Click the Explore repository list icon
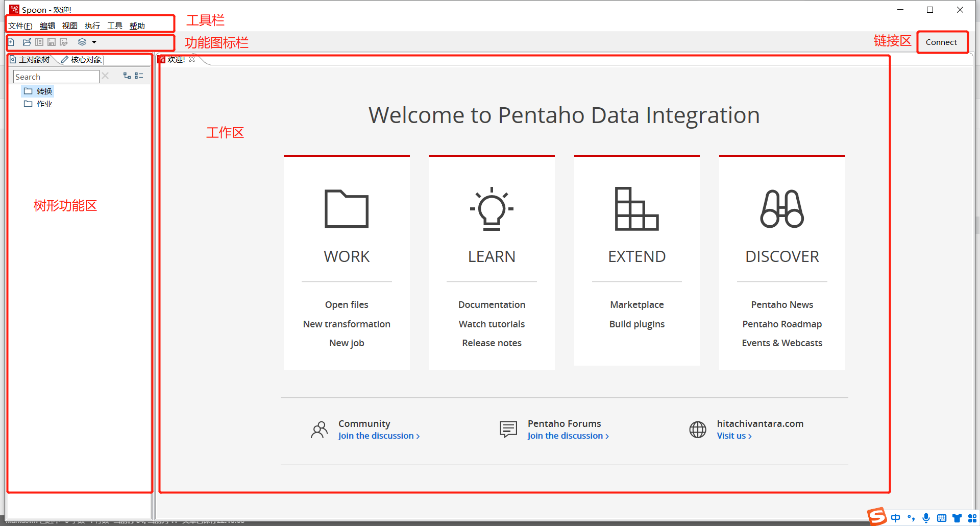 coord(39,42)
